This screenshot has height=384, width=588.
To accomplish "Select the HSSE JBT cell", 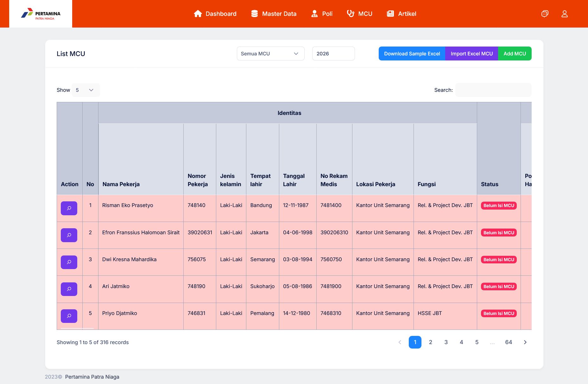I will (445, 316).
